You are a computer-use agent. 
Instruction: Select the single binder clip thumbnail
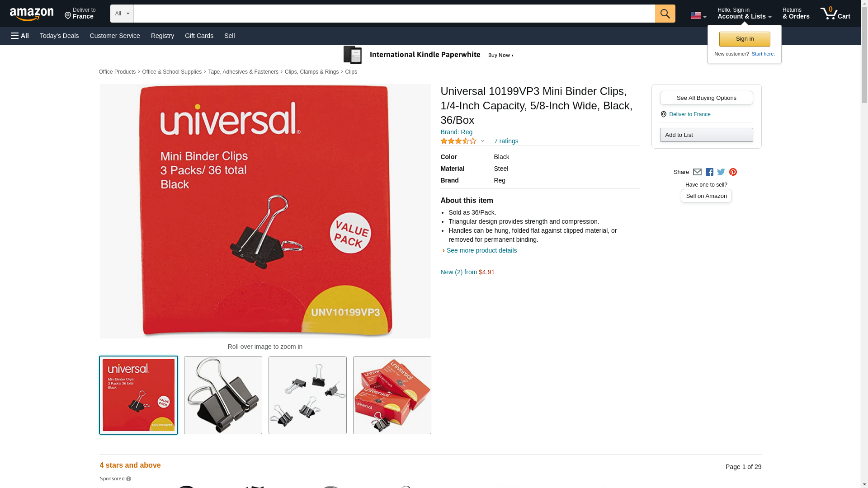pyautogui.click(x=223, y=395)
